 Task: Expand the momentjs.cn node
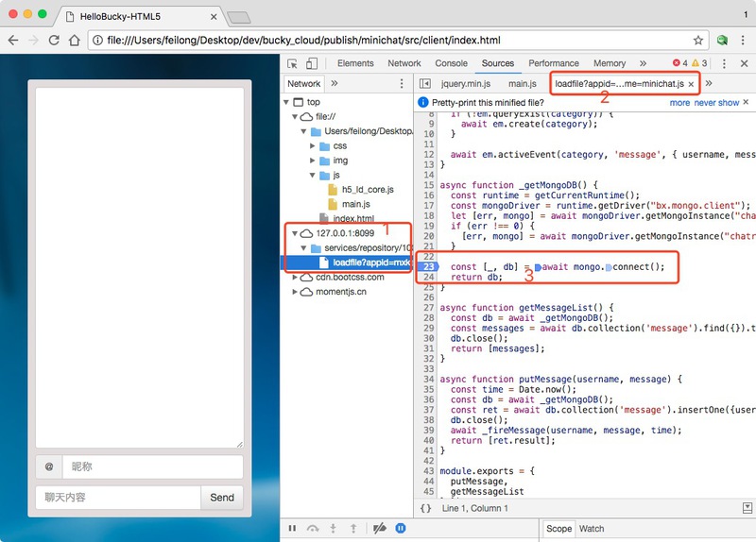pos(295,292)
